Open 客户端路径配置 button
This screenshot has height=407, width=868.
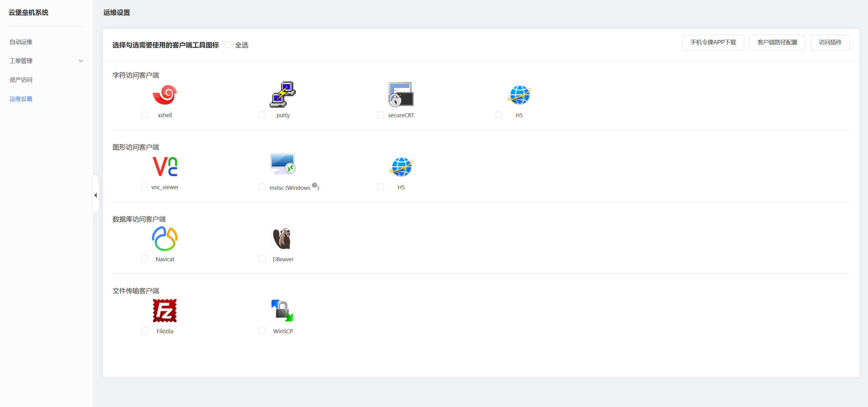(777, 42)
